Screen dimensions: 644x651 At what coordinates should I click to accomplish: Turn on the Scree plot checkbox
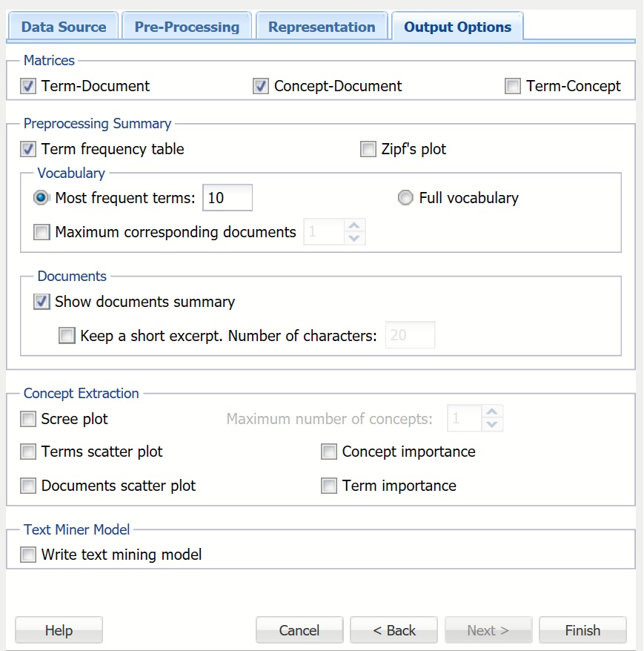28,419
